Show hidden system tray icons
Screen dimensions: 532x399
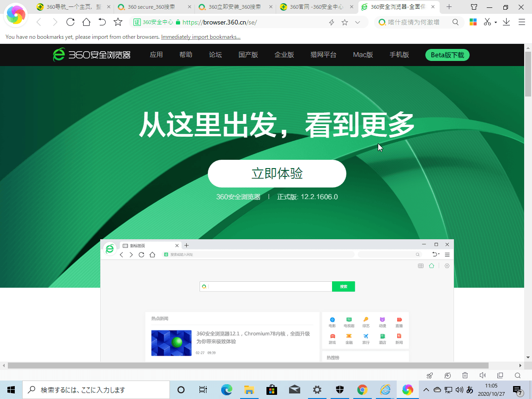click(x=426, y=390)
